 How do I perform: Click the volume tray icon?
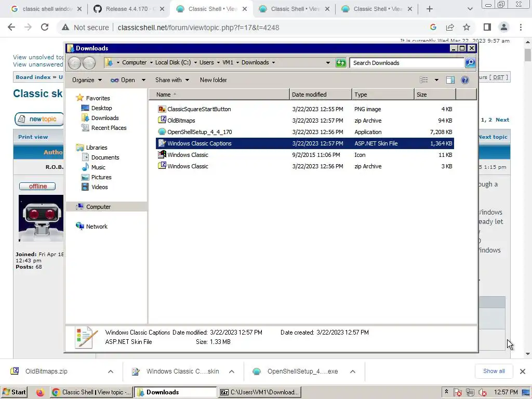(482, 392)
